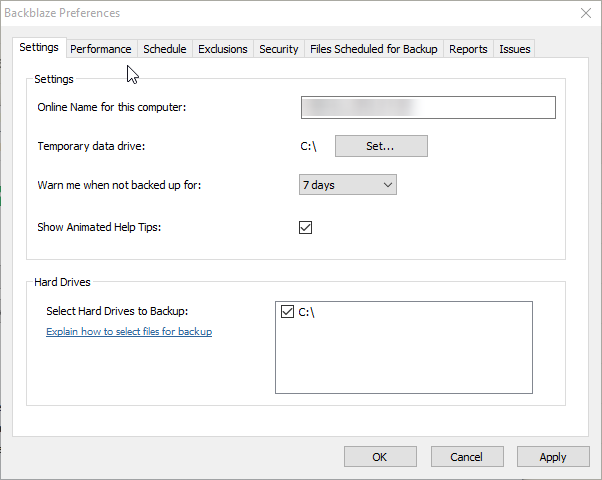Switch to the Performance tab
The image size is (602, 480).
101,49
